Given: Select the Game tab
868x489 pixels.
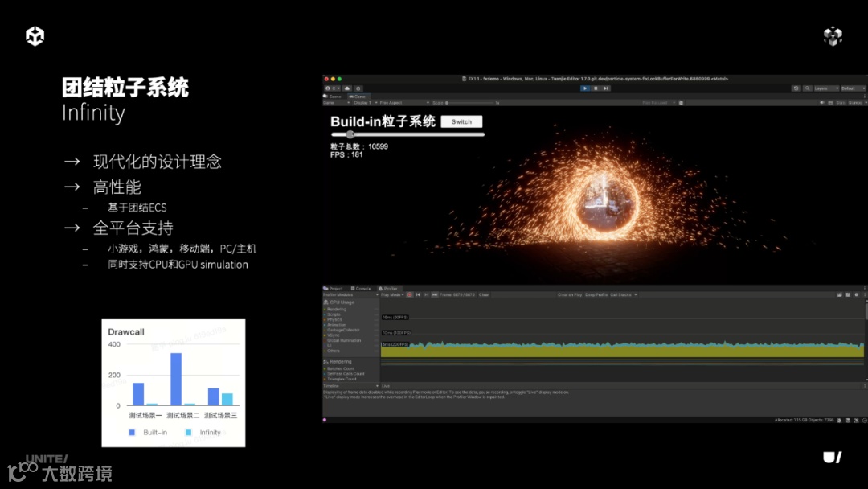Looking at the screenshot, I should click(357, 97).
